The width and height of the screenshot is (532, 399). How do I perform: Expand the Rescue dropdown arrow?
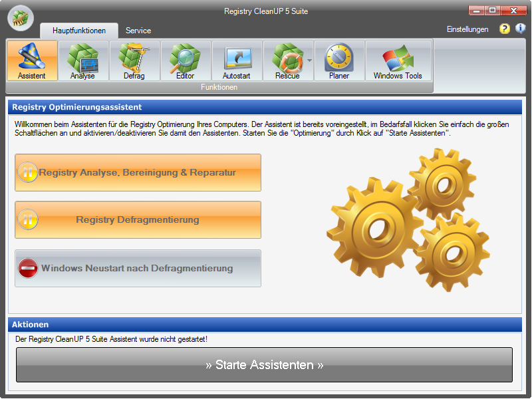click(310, 61)
